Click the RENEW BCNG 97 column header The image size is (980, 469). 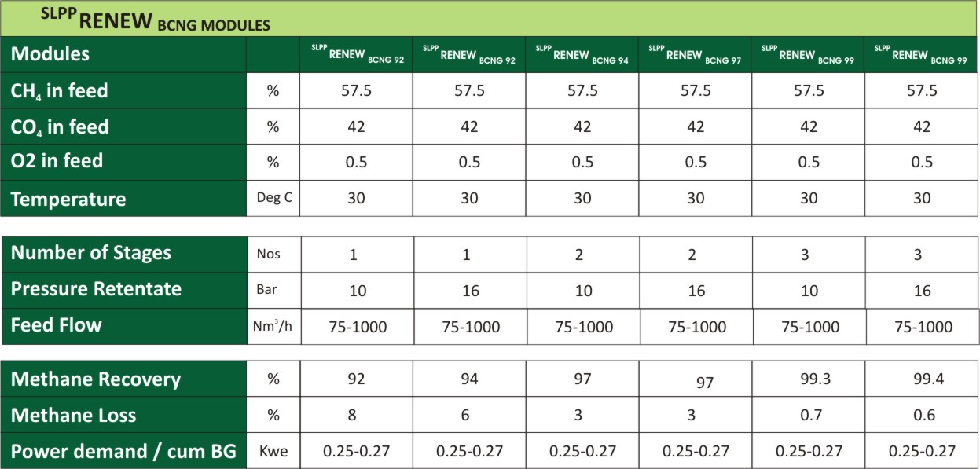695,55
